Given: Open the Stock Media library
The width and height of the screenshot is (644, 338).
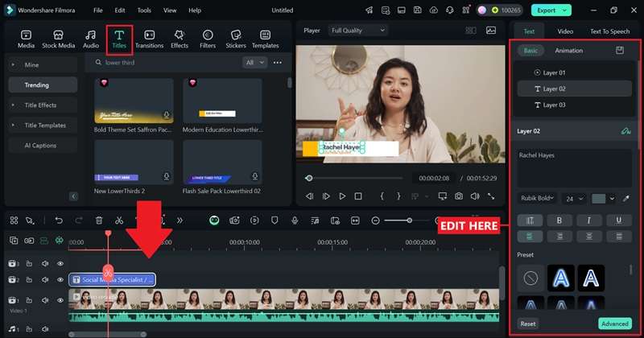Looking at the screenshot, I should 58,39.
